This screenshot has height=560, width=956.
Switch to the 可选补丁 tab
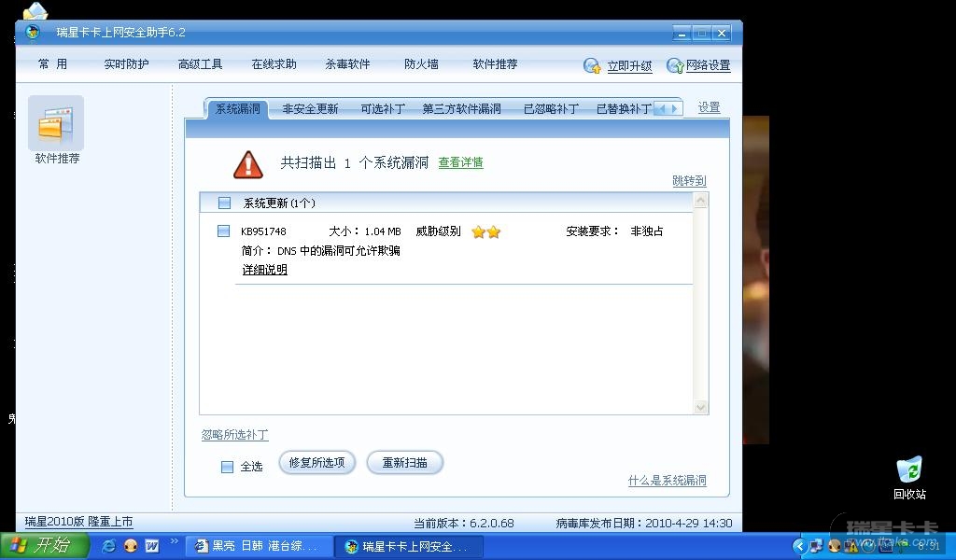click(383, 108)
